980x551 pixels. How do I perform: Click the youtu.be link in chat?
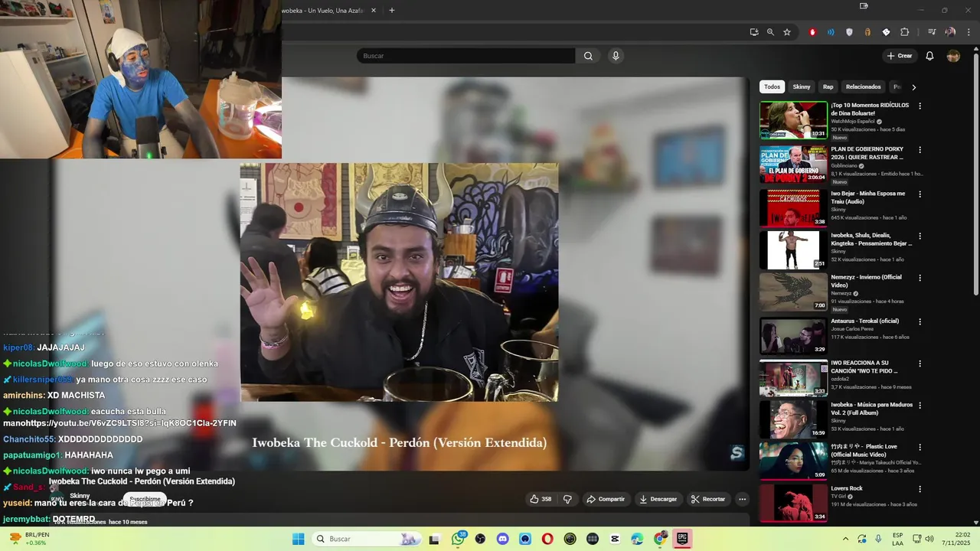132,423
